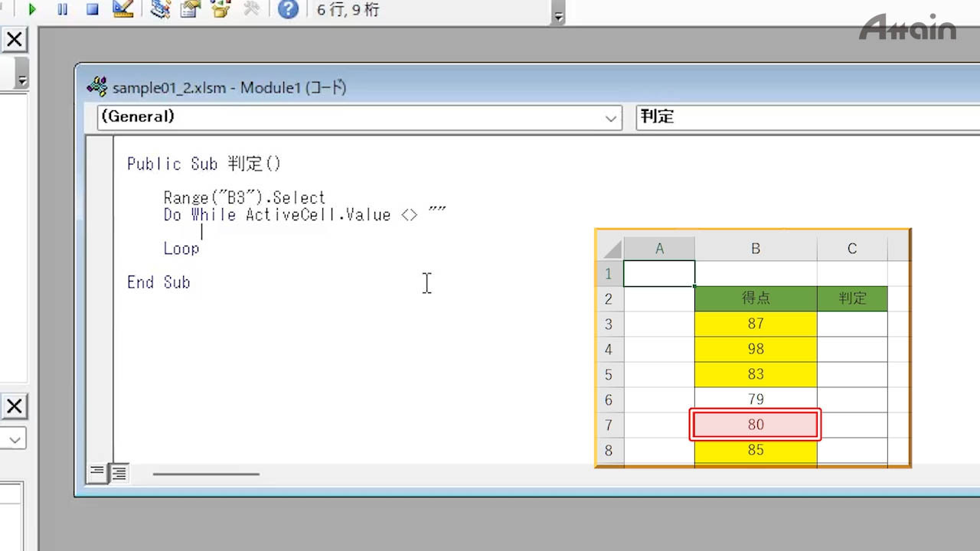
Task: Click the Break (pause) toolbar icon
Action: pos(62,10)
